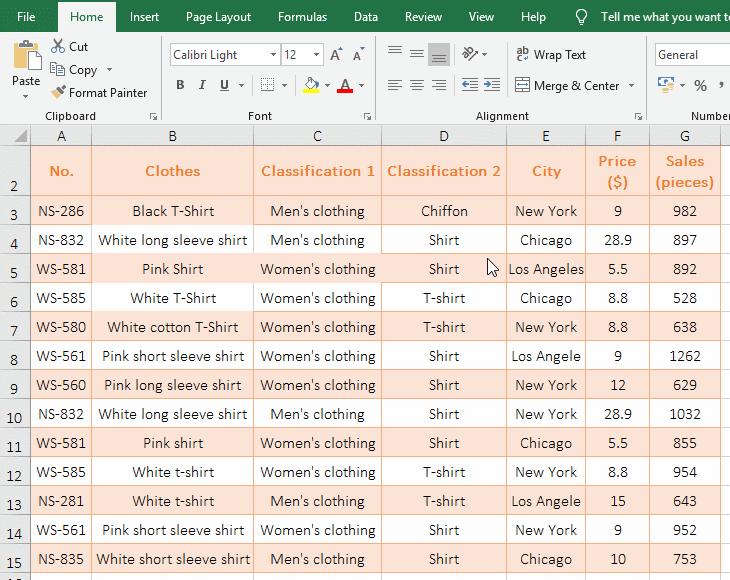This screenshot has height=580, width=730.
Task: Click the Cut scissors icon
Action: pyautogui.click(x=58, y=46)
